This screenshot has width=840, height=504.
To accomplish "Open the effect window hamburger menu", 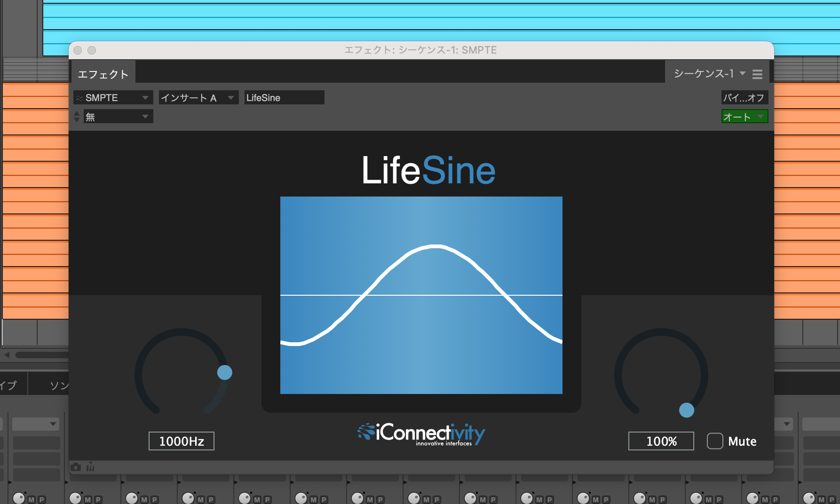I will click(x=757, y=74).
